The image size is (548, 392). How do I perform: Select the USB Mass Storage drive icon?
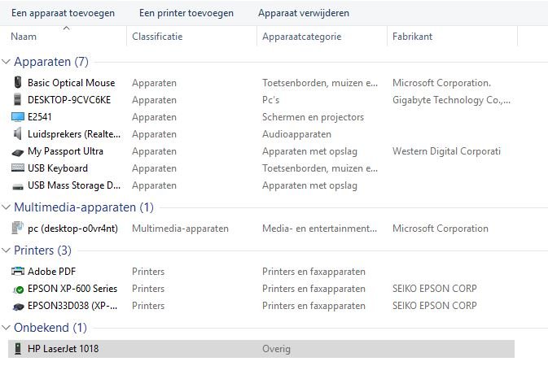click(x=17, y=187)
